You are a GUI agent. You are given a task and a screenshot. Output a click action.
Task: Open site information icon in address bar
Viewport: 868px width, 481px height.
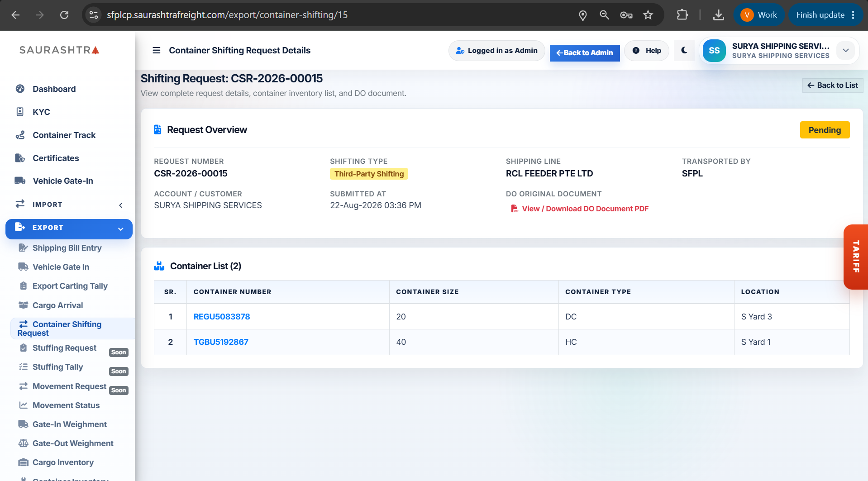pyautogui.click(x=94, y=15)
